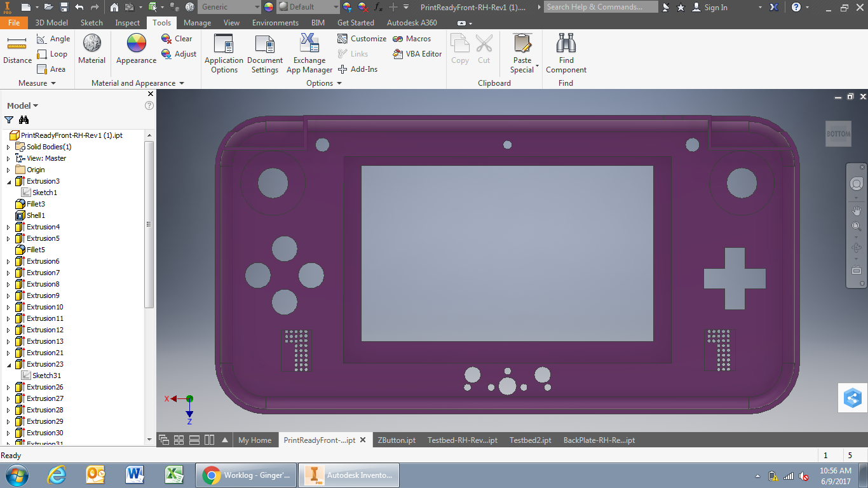Open Document Settings
This screenshot has height=488, width=868.
coord(265,54)
